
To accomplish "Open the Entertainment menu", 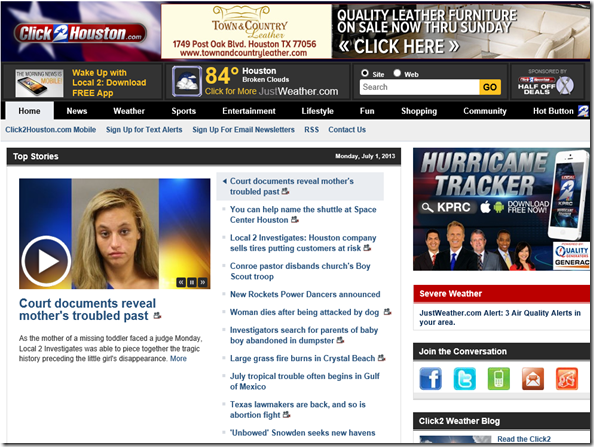I will [249, 111].
